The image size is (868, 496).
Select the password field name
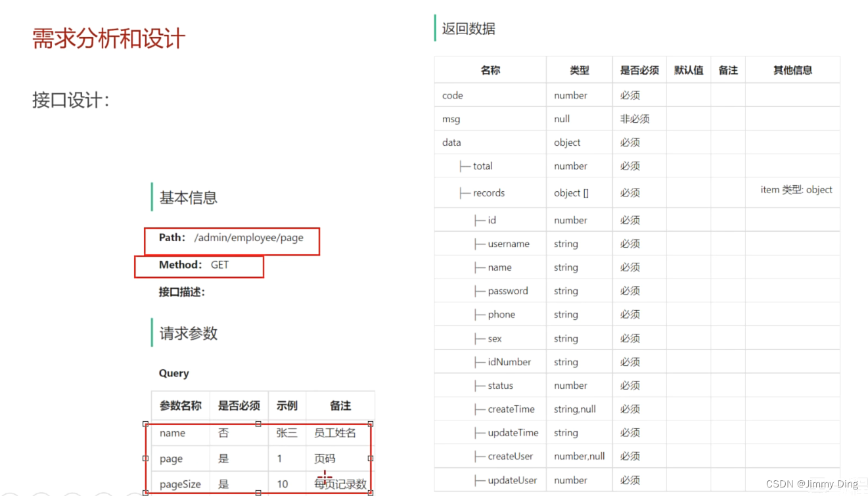pos(507,291)
